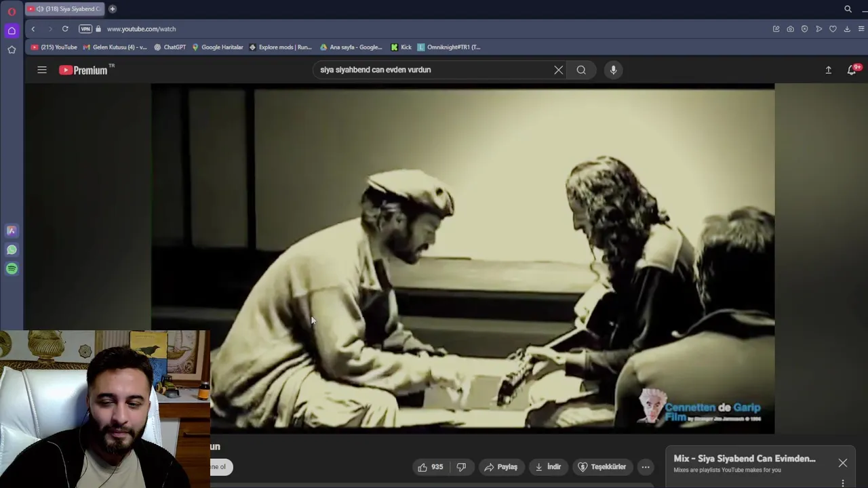This screenshot has width=868, height=488.
Task: Search open tabs with magnifier icon
Action: [x=848, y=9]
